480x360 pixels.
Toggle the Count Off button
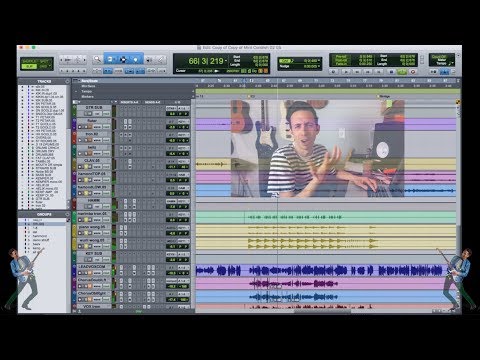[x=439, y=57]
